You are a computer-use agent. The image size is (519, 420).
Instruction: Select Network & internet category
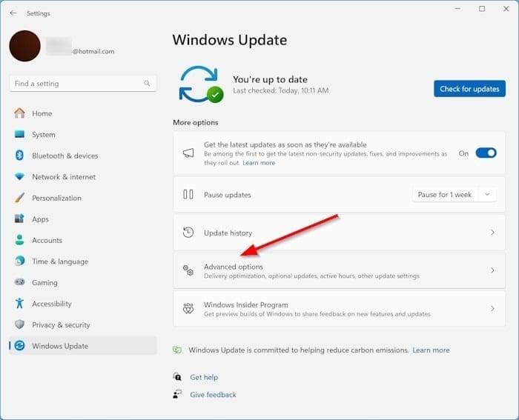(64, 177)
